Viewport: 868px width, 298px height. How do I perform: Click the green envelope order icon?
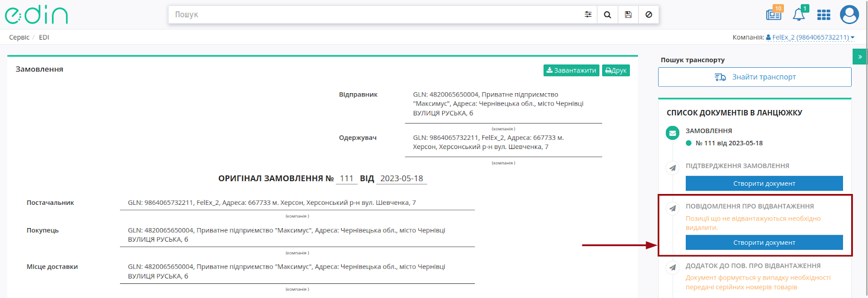click(673, 133)
